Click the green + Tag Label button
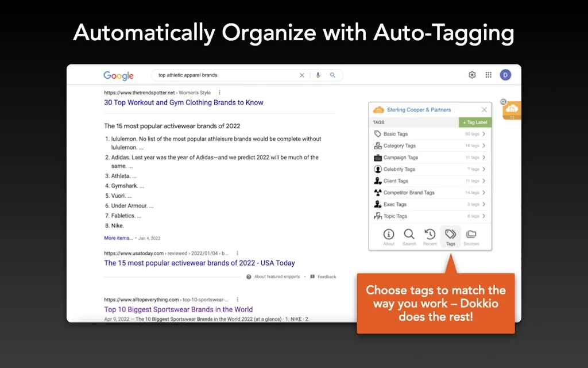Image resolution: width=588 pixels, height=368 pixels. coord(475,122)
